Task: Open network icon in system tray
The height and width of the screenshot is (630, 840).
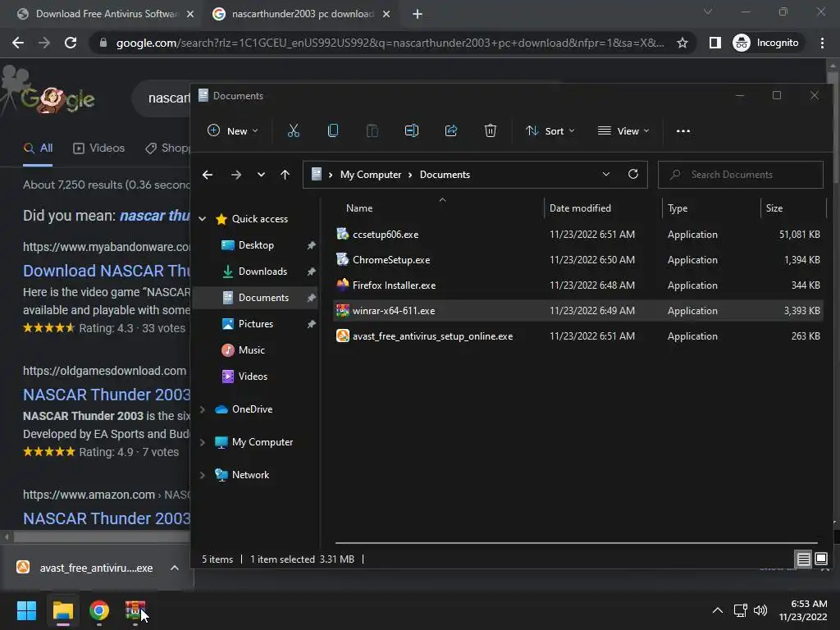Action: tap(741, 610)
